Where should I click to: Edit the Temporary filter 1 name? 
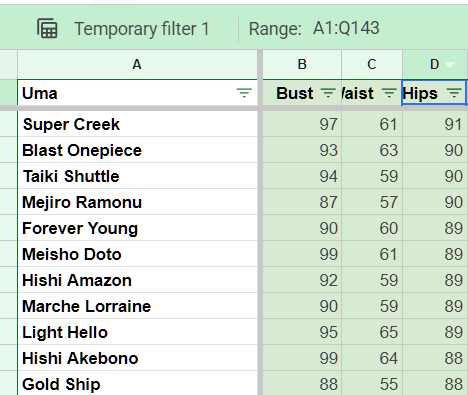[x=142, y=29]
